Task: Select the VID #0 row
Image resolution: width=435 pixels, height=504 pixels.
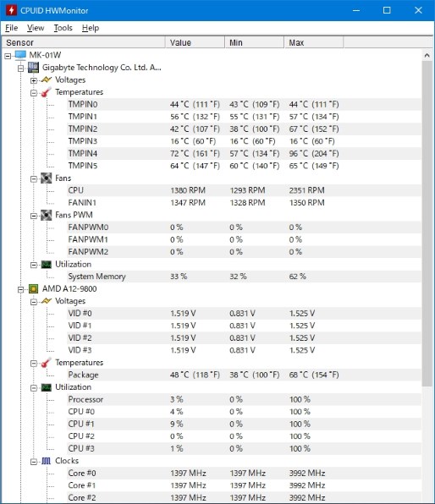Action: [x=244, y=313]
